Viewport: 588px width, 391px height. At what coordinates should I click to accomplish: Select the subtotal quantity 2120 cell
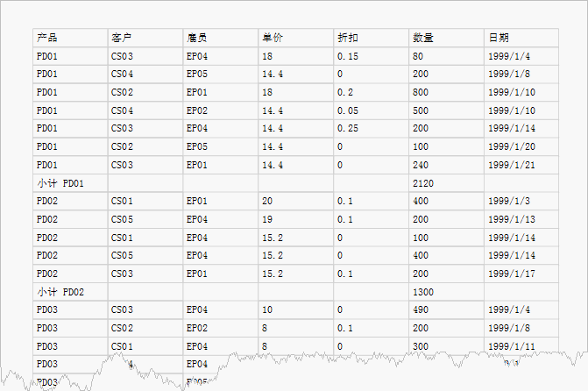(446, 183)
